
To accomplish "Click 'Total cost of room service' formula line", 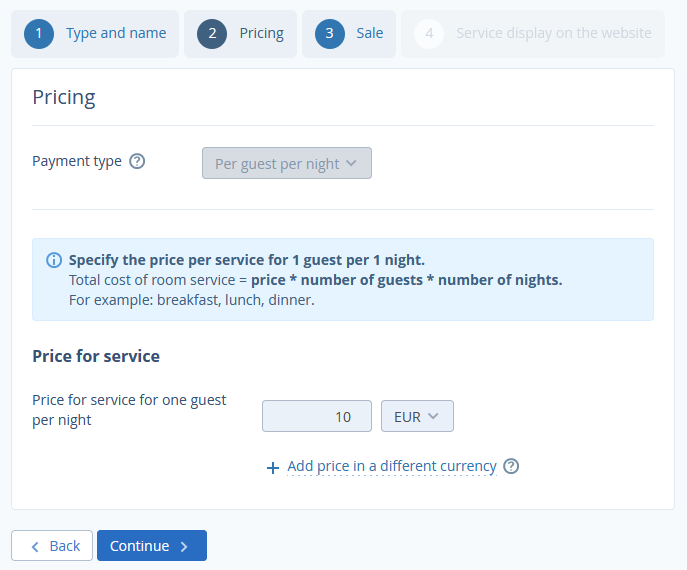I will click(x=315, y=280).
